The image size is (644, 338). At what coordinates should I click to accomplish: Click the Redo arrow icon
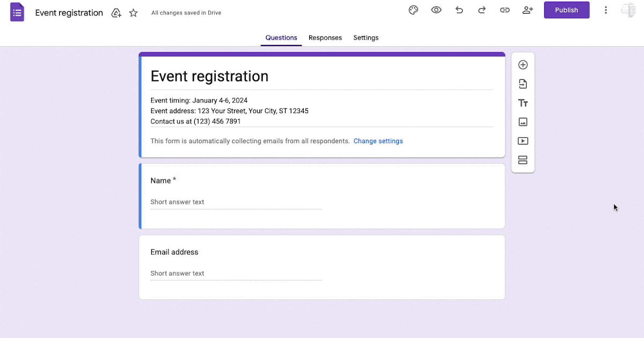(482, 10)
